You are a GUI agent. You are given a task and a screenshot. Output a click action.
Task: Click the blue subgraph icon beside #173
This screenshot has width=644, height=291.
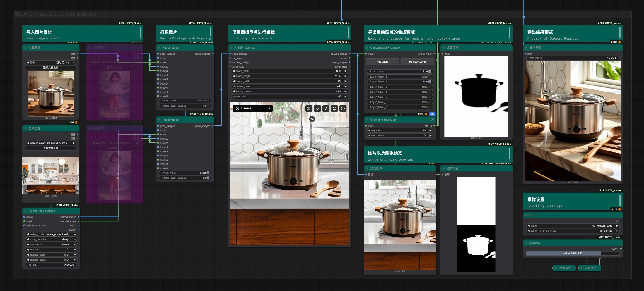click(x=432, y=114)
